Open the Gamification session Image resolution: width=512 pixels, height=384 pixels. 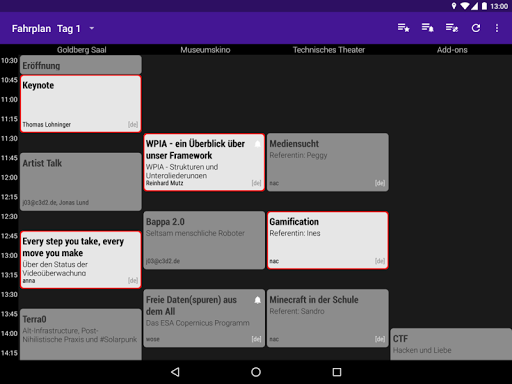(x=328, y=240)
